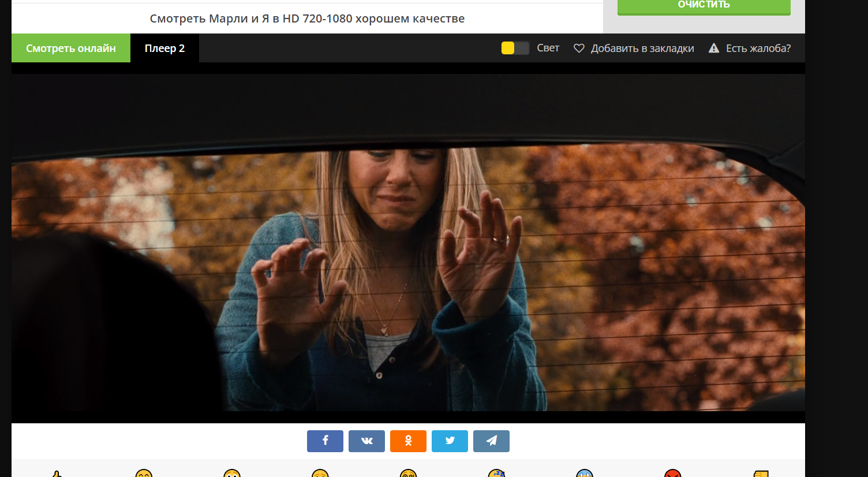Share via the Odnoklassniki button
Screen dimensions: 868x477
pyautogui.click(x=408, y=441)
